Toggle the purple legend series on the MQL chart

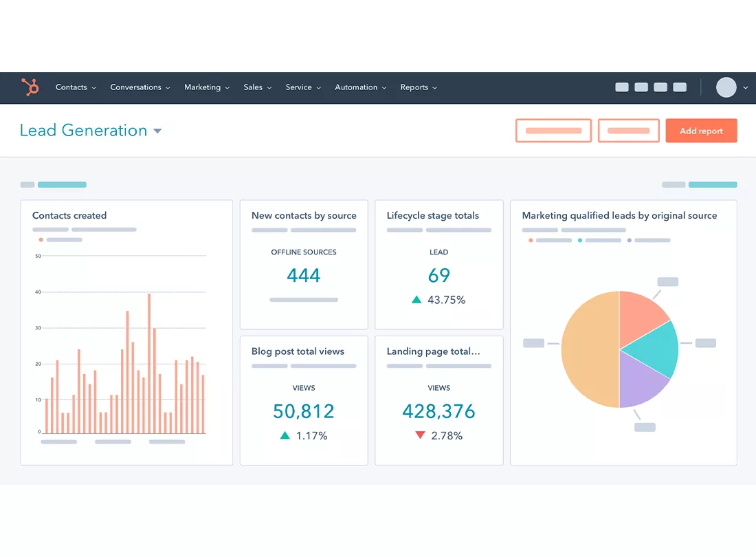click(628, 240)
